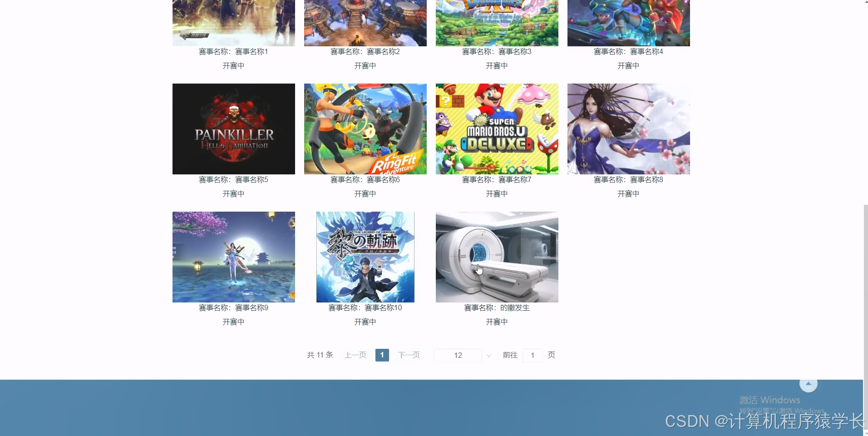Open the cropped thumbnail above 赛事名称1
Image resolution: width=868 pixels, height=436 pixels.
click(234, 23)
